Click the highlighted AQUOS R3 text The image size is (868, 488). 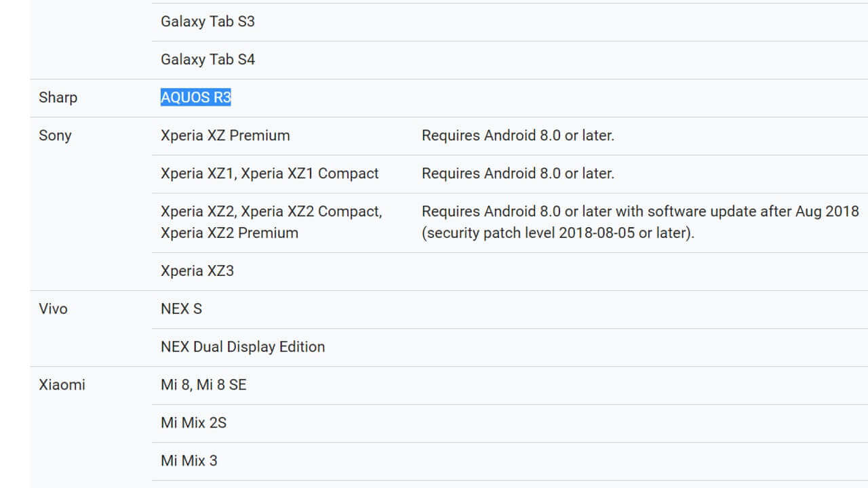point(196,98)
